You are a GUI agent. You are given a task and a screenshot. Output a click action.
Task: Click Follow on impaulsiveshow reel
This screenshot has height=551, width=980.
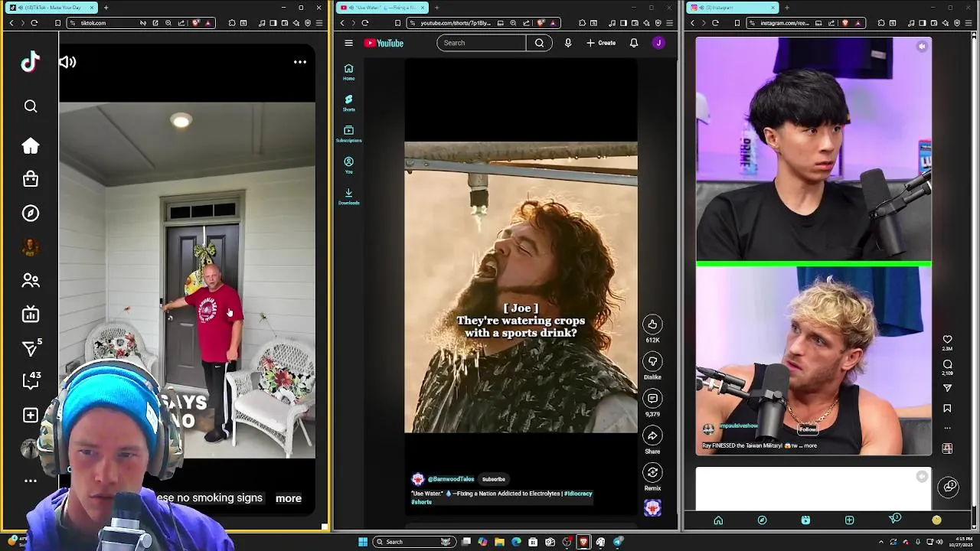808,429
